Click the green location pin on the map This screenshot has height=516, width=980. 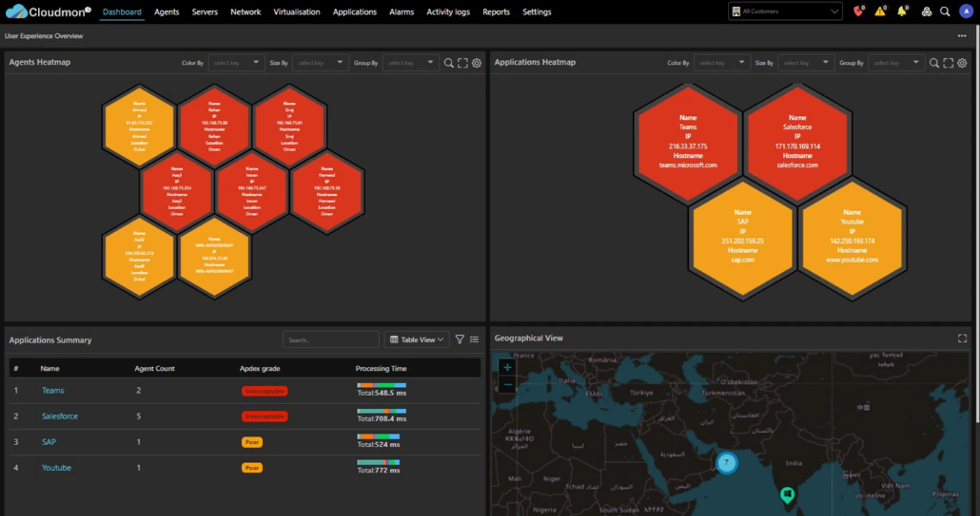[787, 495]
